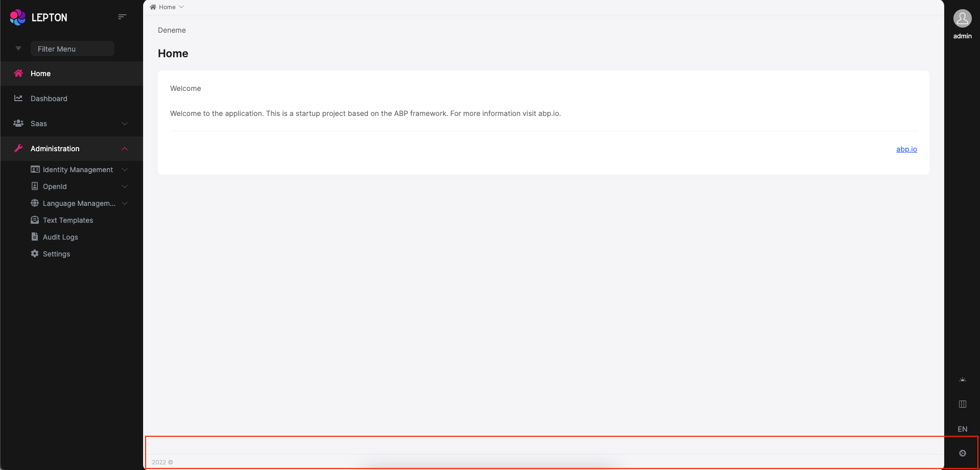Screen dimensions: 980x470
Task: Open the layout columns switcher icon
Action: [962, 404]
